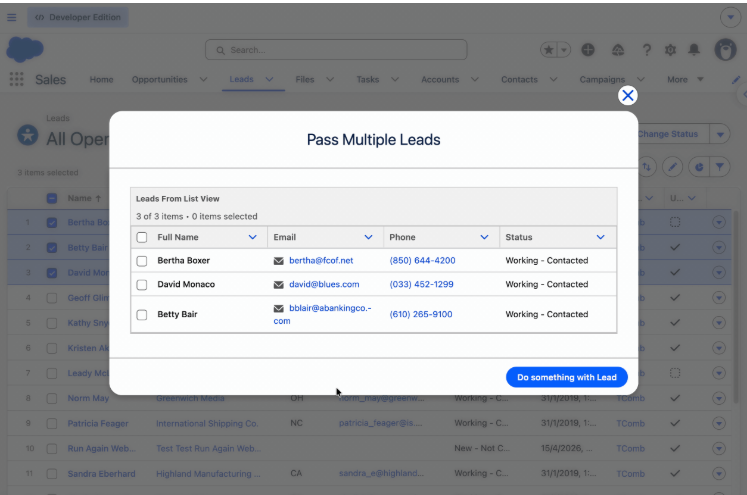Click envelope icon beside david@blues.com
Viewport: 747px width, 495px height.
(x=279, y=285)
